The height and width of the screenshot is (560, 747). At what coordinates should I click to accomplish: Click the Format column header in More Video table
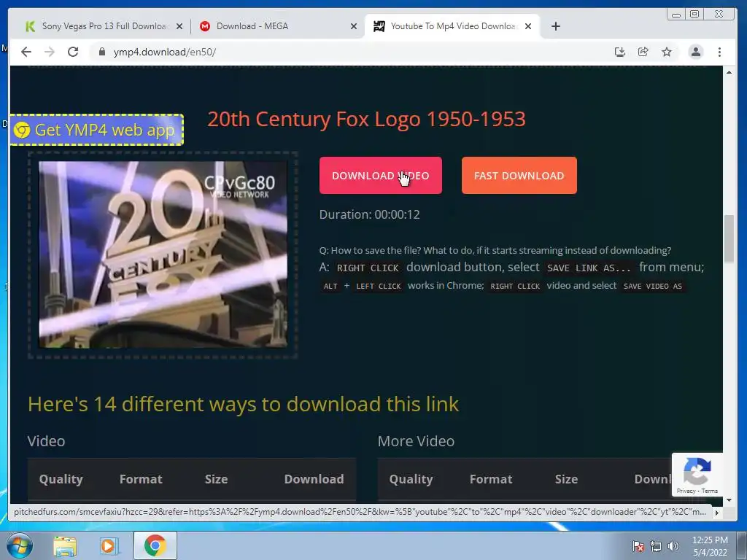(491, 479)
